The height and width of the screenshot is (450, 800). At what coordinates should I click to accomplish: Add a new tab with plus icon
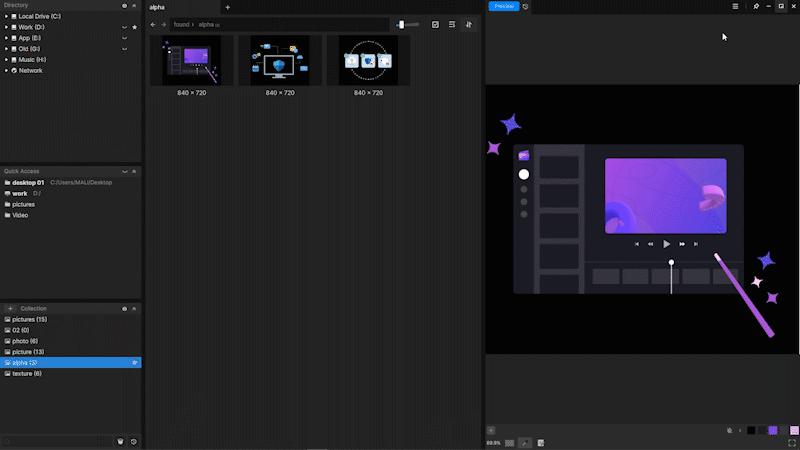coord(228,7)
